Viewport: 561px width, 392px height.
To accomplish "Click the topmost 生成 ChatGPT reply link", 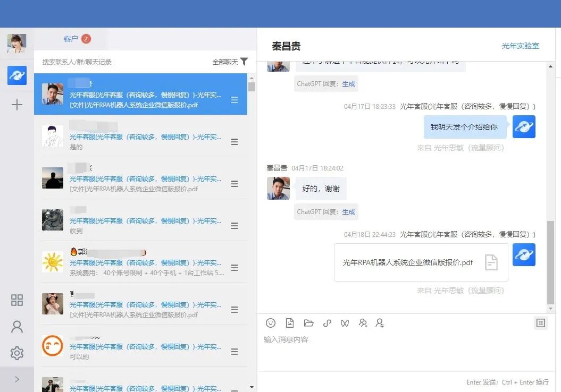I will pos(348,84).
